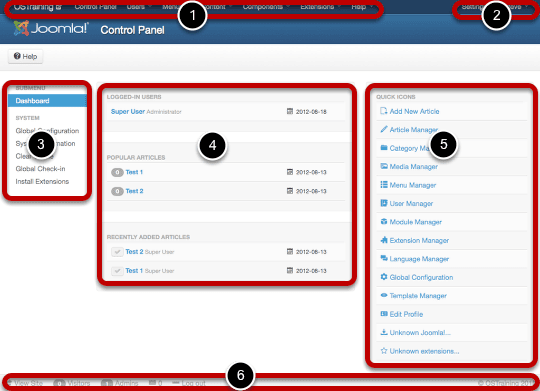The width and height of the screenshot is (540, 391).
Task: Open Extension Manager via its puzzle icon
Action: [x=384, y=240]
